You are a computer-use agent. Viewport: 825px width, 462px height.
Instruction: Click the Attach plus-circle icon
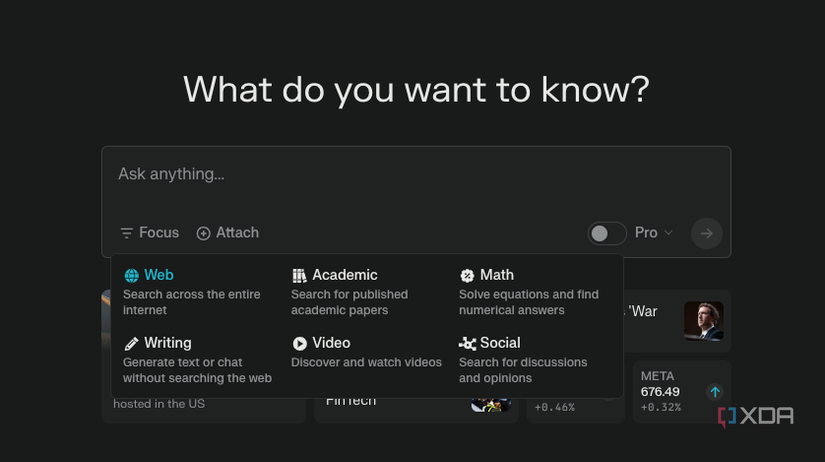click(x=203, y=233)
